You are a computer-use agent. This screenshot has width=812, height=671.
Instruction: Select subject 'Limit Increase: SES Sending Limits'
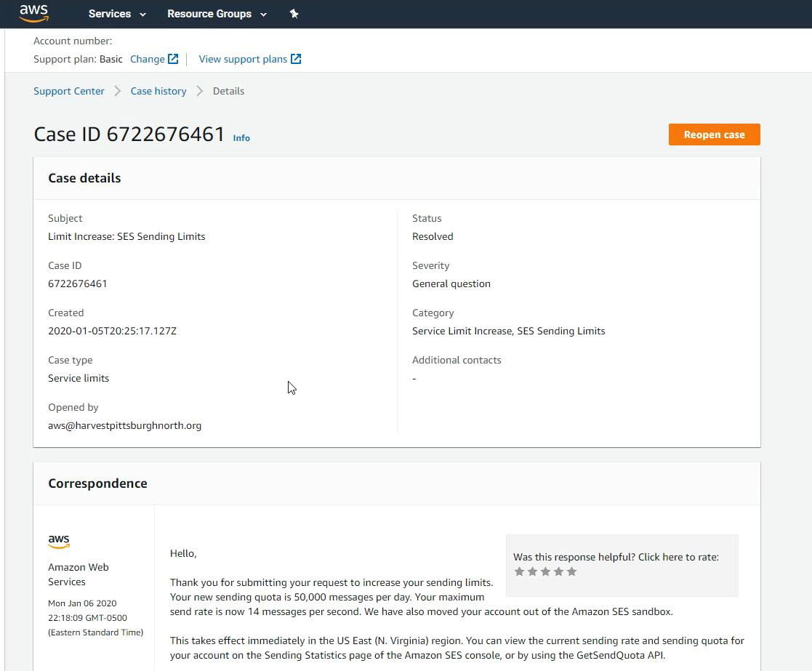[127, 236]
